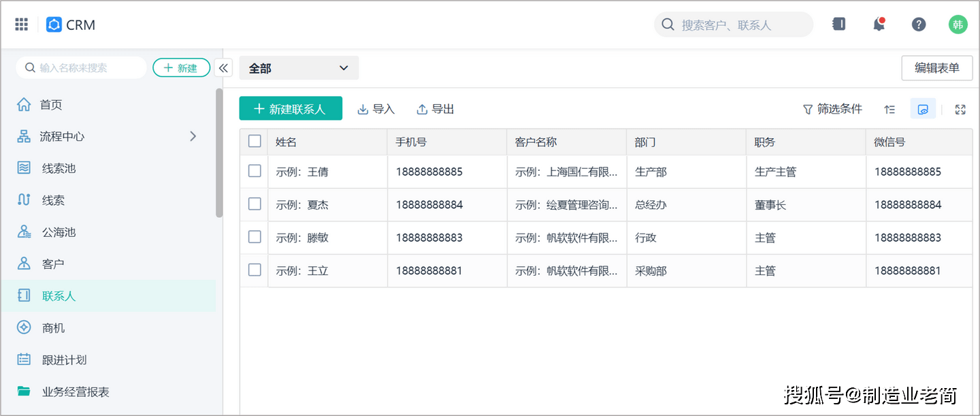
Task: Click the fullscreen expand icon
Action: pyautogui.click(x=960, y=109)
